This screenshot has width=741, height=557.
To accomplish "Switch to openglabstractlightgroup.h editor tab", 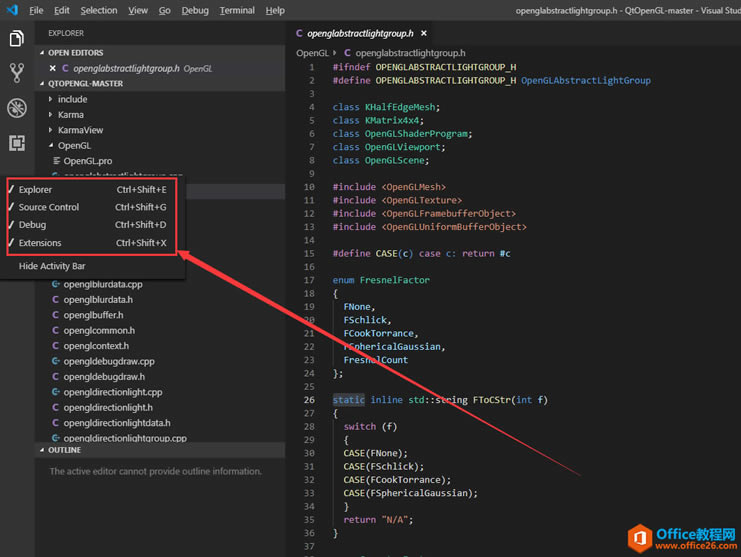I will [360, 33].
